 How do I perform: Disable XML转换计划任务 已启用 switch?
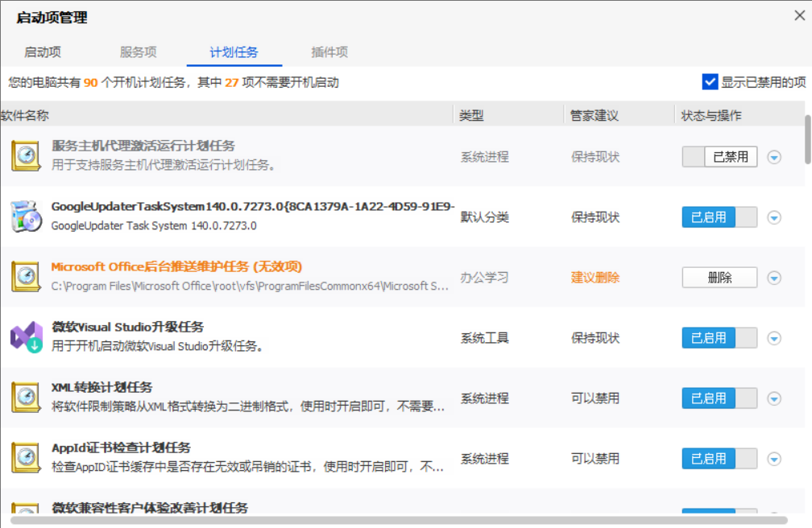click(719, 398)
